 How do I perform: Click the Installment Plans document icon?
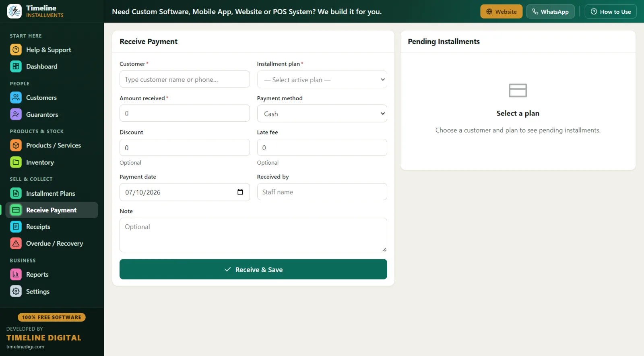coord(16,193)
